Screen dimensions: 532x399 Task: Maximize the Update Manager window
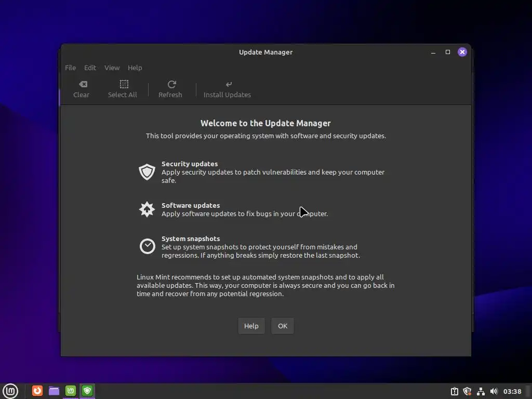448,52
